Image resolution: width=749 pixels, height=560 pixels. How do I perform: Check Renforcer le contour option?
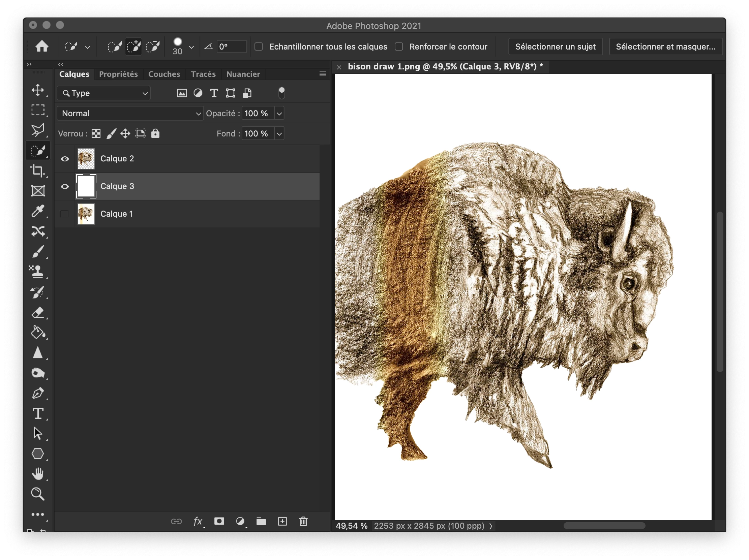(399, 47)
